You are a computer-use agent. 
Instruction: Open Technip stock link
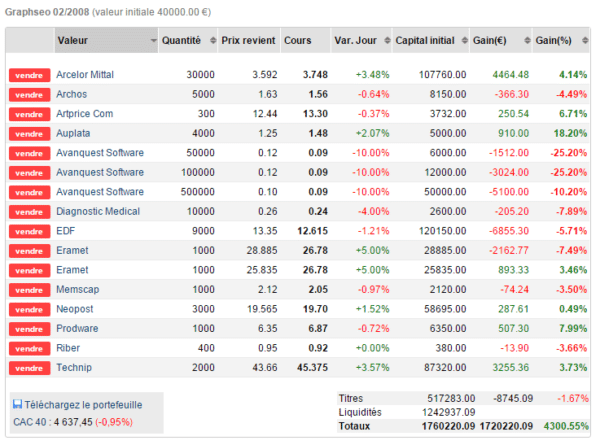point(74,367)
